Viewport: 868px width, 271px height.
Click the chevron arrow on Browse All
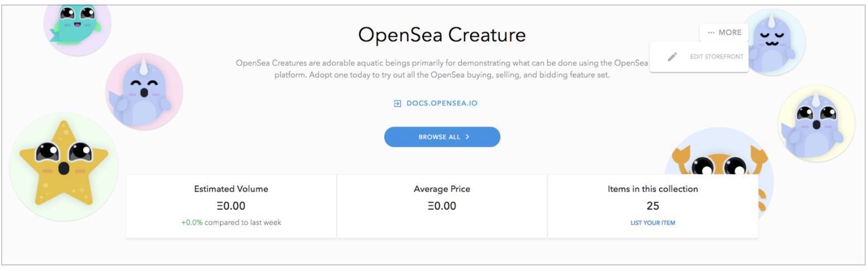tap(468, 137)
